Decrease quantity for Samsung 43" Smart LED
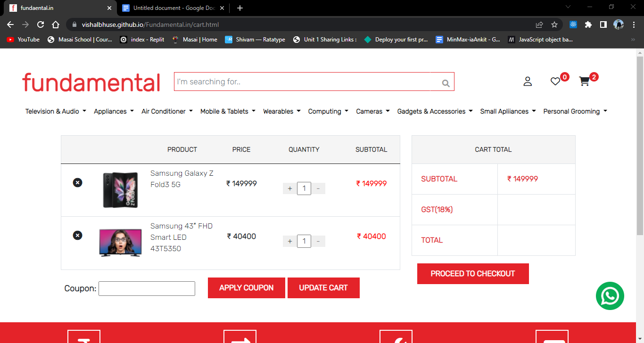Viewport: 644px width, 343px height. [318, 241]
